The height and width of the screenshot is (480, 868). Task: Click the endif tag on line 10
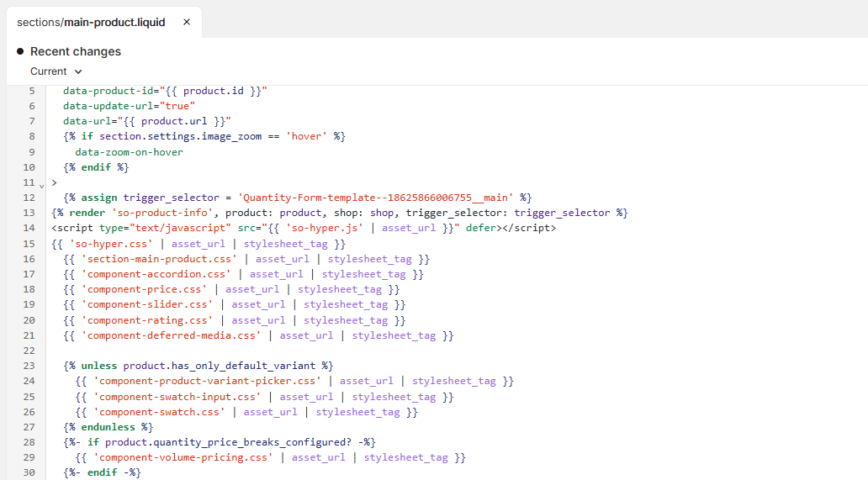(x=96, y=167)
